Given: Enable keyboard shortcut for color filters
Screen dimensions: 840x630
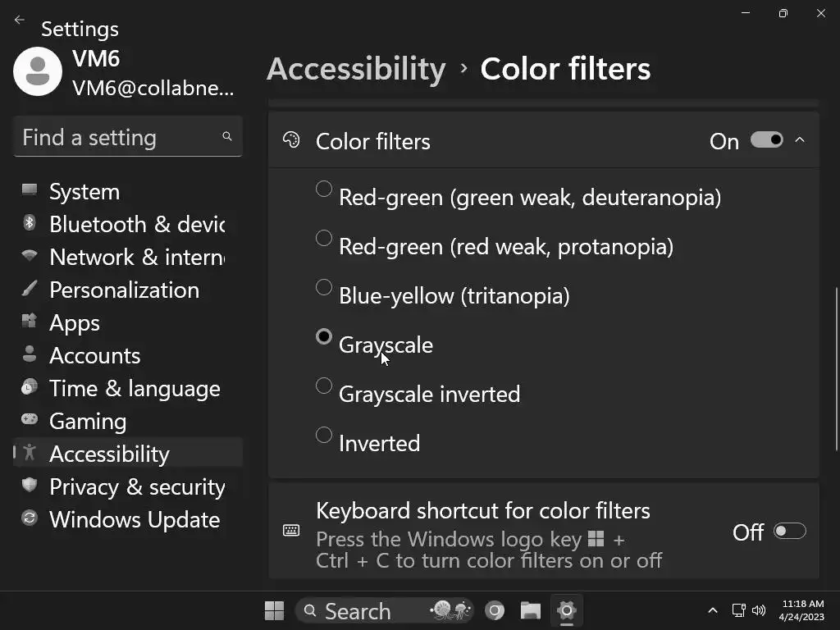Looking at the screenshot, I should (790, 532).
